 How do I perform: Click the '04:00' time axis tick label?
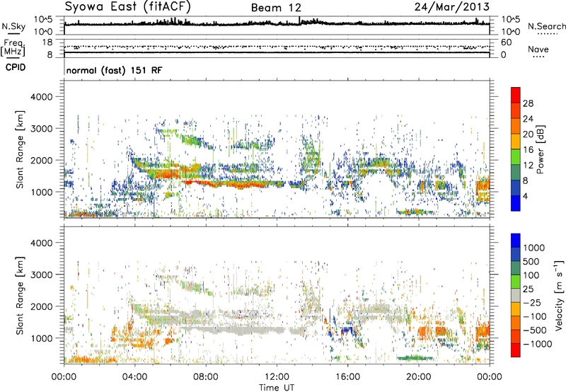coord(135,377)
